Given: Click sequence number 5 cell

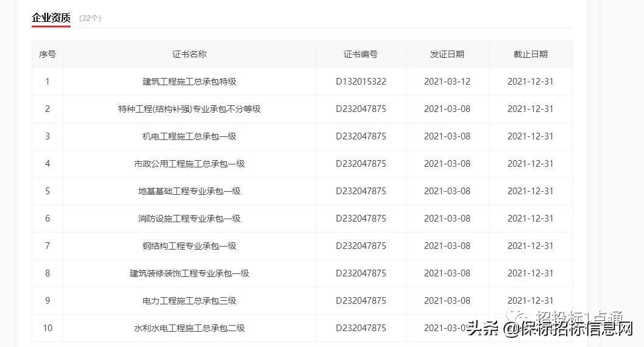Looking at the screenshot, I should click(x=48, y=191).
